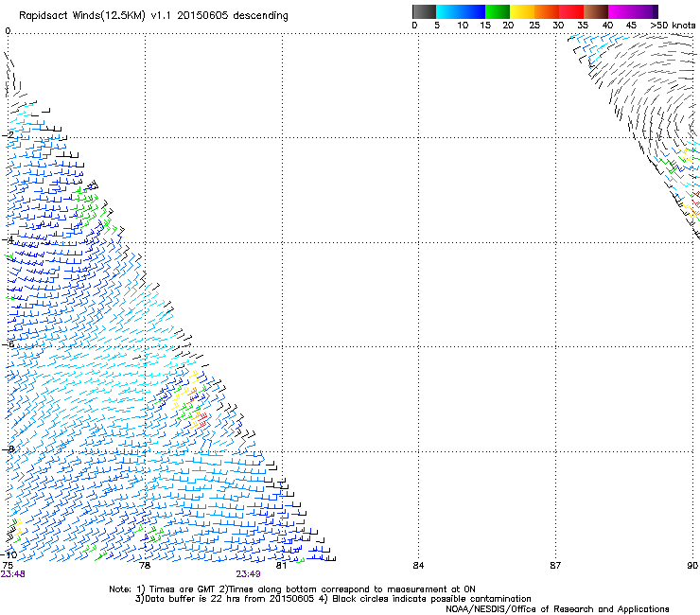
Task: Click the magenta 40-45 knots legend color
Action: [621, 11]
